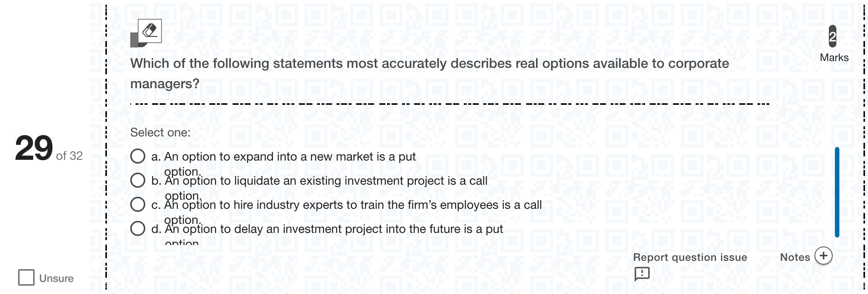Tick the Unsure checkbox
This screenshot has width=868, height=294.
pos(26,277)
